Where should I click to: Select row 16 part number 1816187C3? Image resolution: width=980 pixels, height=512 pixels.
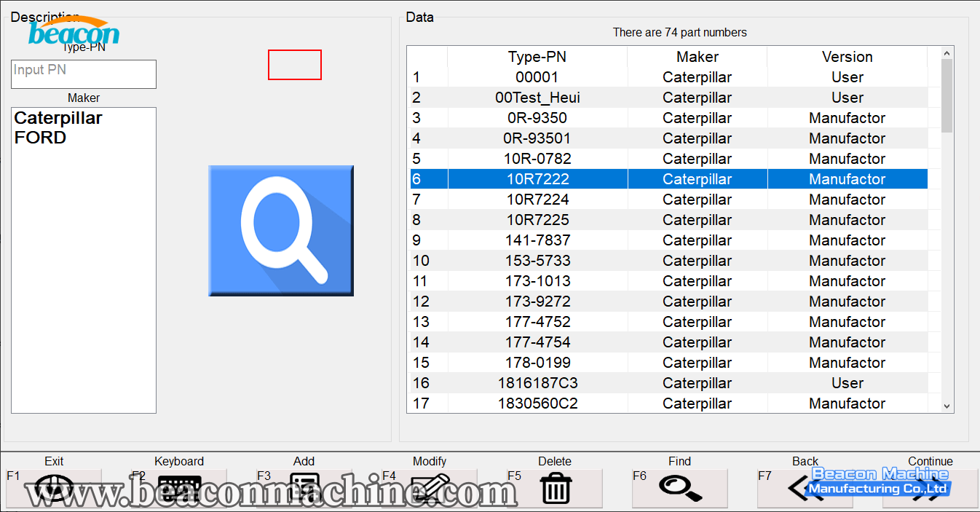tap(537, 383)
